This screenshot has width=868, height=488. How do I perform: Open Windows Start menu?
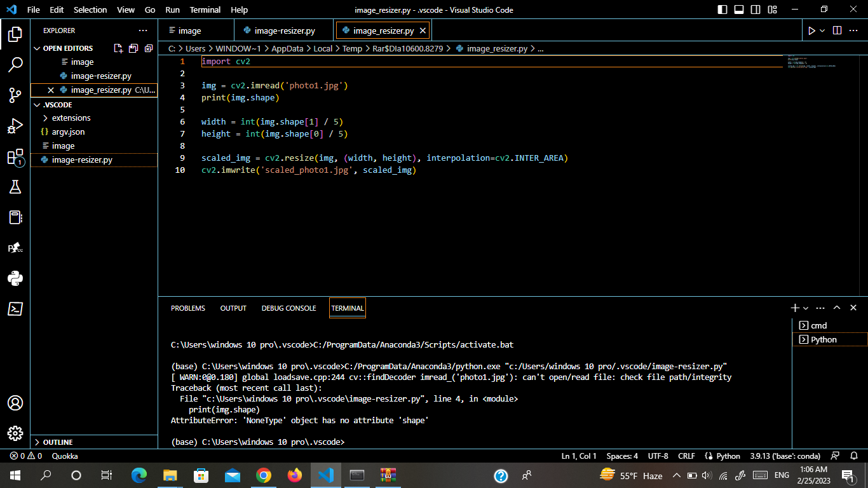[x=15, y=475]
